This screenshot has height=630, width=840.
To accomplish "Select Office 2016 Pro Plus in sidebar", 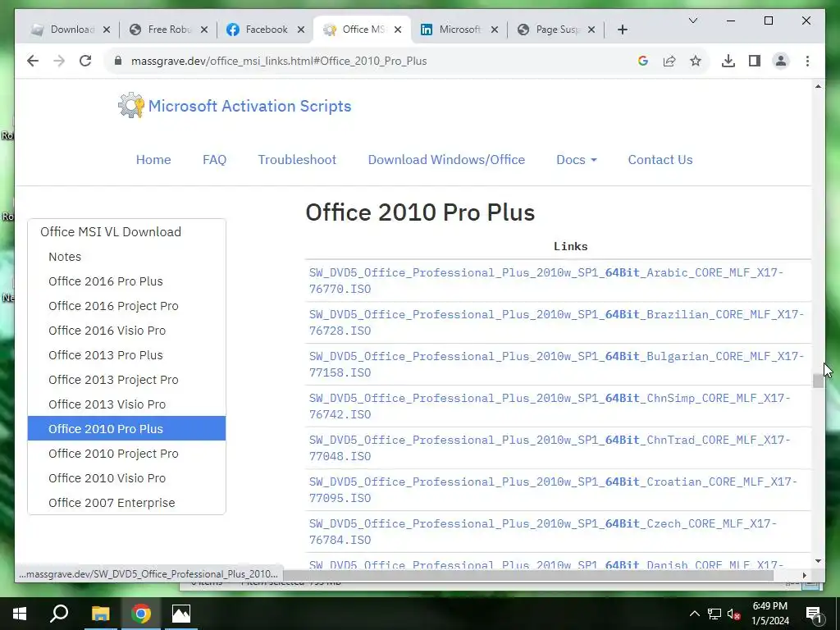I will 126,281.
